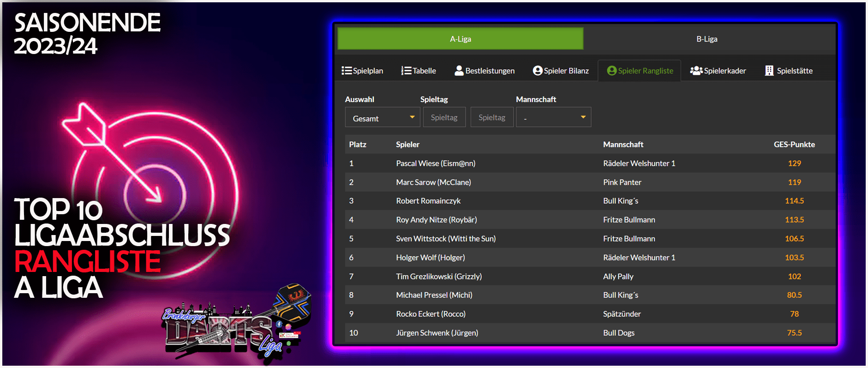Switch to the B-Liga tab

click(x=707, y=39)
